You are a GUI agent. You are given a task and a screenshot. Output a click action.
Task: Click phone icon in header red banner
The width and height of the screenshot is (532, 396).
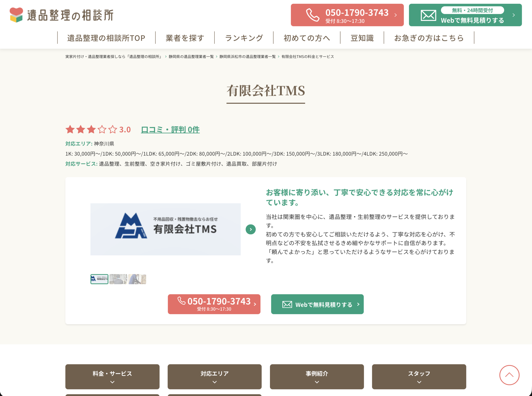312,15
